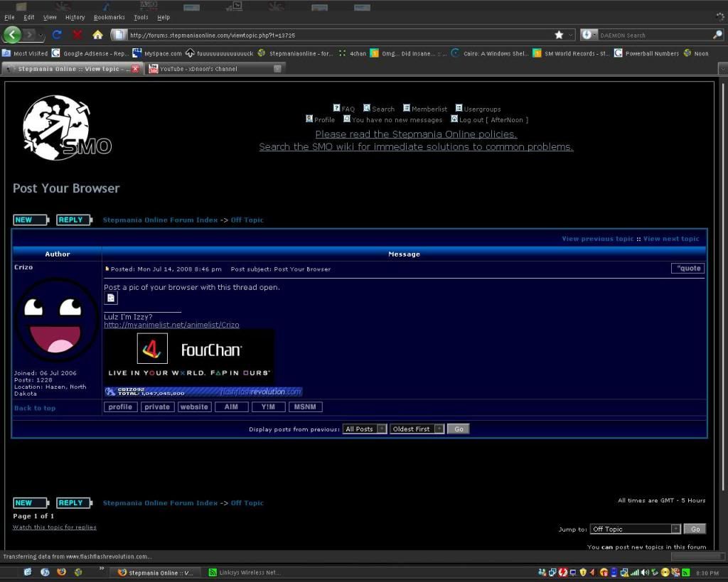Image resolution: width=728 pixels, height=582 pixels.
Task: Expand the Oldest First sort dropdown
Action: pyautogui.click(x=417, y=429)
